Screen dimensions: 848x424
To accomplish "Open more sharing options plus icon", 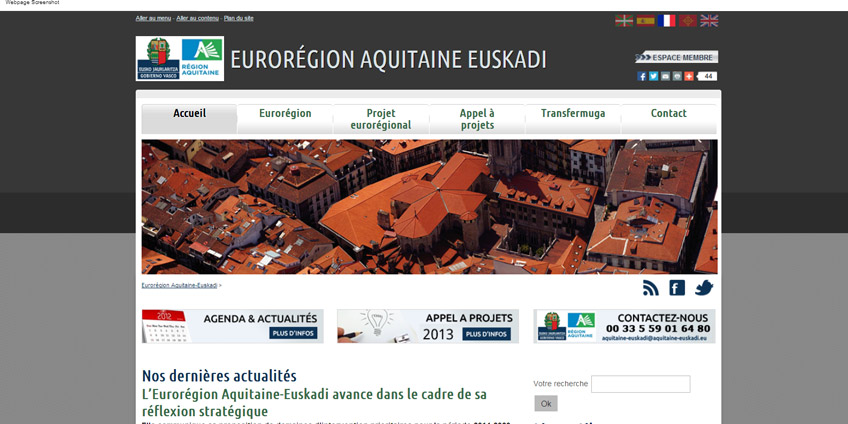I will 688,76.
